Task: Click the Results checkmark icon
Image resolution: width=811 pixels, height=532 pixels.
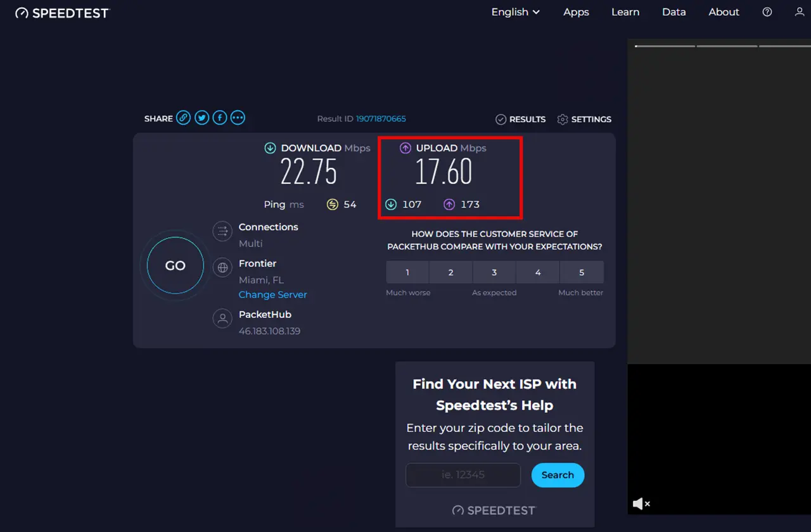Action: coord(501,119)
